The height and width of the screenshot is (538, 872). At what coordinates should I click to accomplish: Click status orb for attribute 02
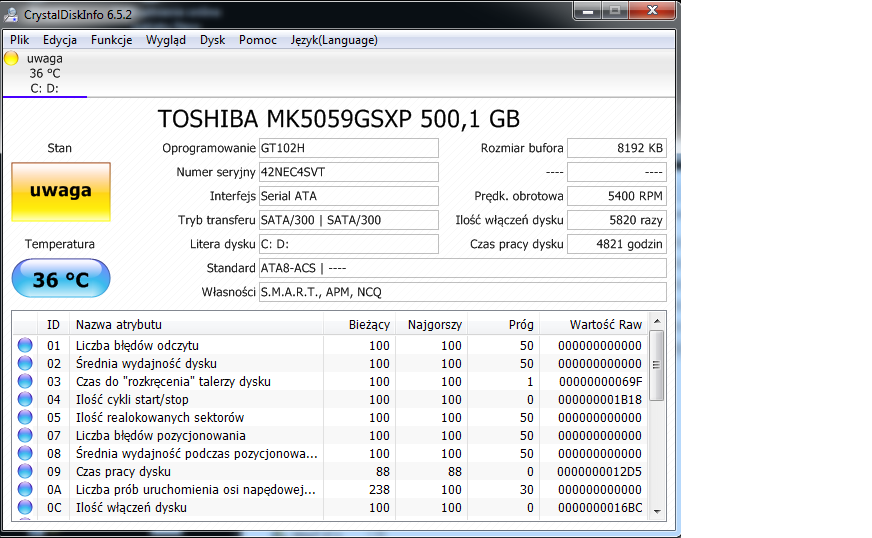coord(25,363)
